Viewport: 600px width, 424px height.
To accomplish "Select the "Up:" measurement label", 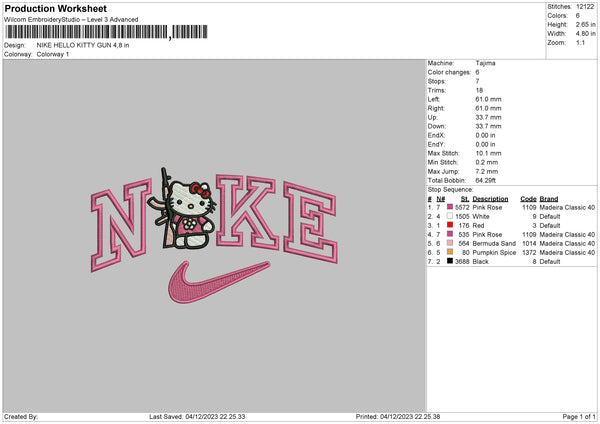I will point(432,117).
